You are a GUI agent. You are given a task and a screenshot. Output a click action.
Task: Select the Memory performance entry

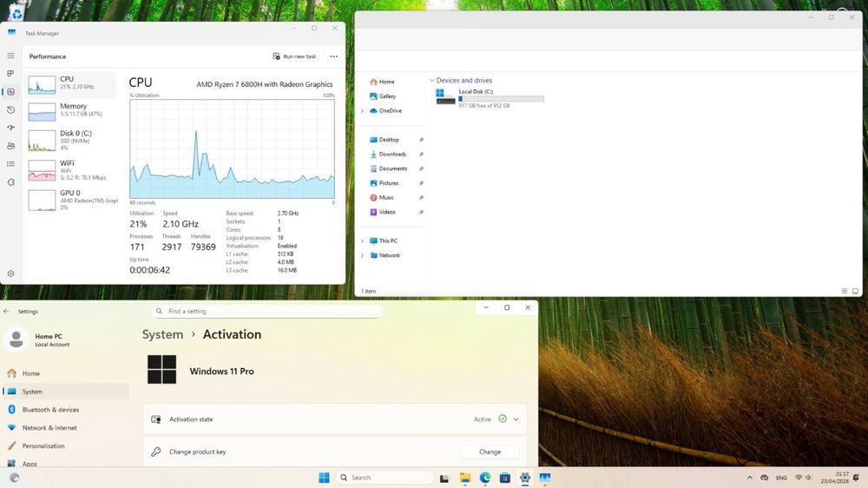coord(71,111)
